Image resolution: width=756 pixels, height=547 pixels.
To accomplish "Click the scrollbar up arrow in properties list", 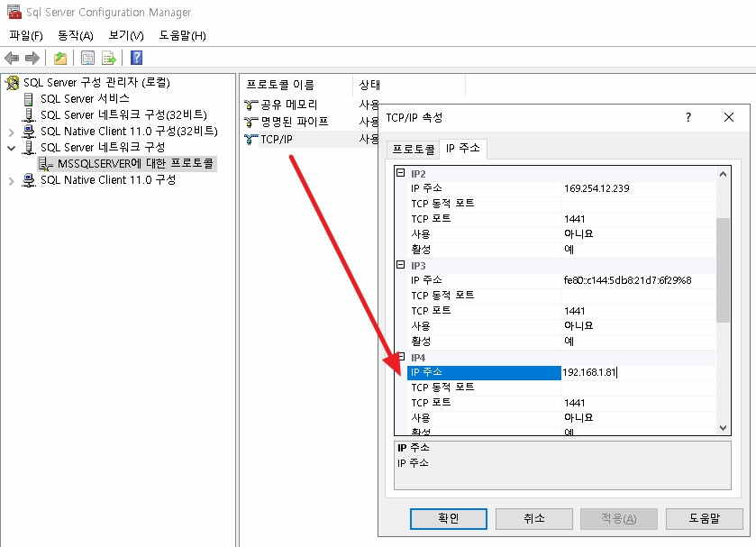I will pyautogui.click(x=723, y=174).
